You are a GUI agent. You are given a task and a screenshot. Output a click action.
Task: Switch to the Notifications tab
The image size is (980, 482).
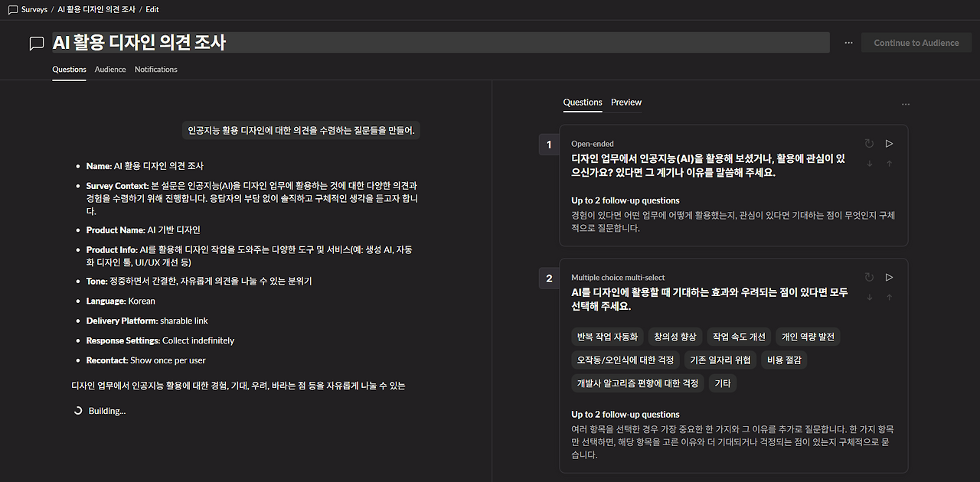155,70
